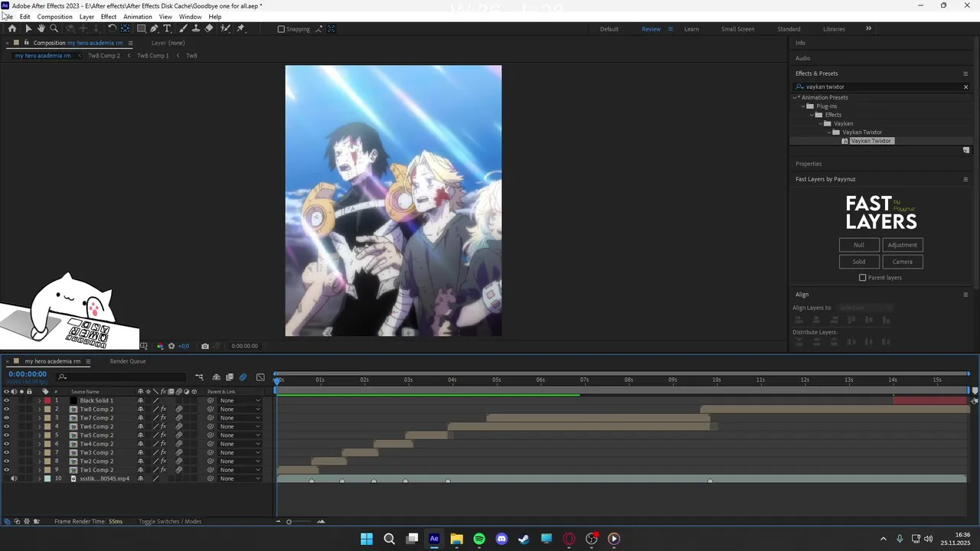Open the Graph Editor in the timeline
The height and width of the screenshot is (551, 980).
tap(260, 377)
